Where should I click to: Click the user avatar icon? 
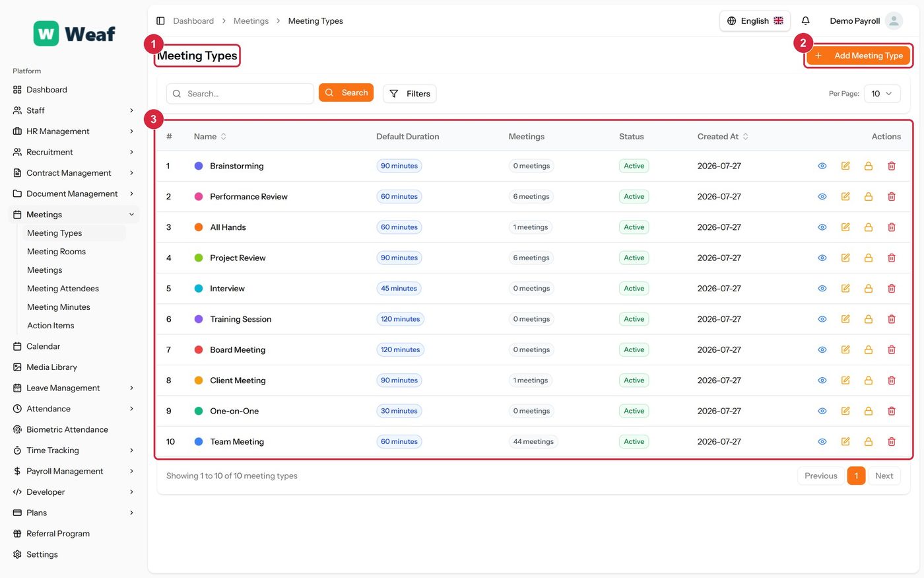click(x=894, y=21)
